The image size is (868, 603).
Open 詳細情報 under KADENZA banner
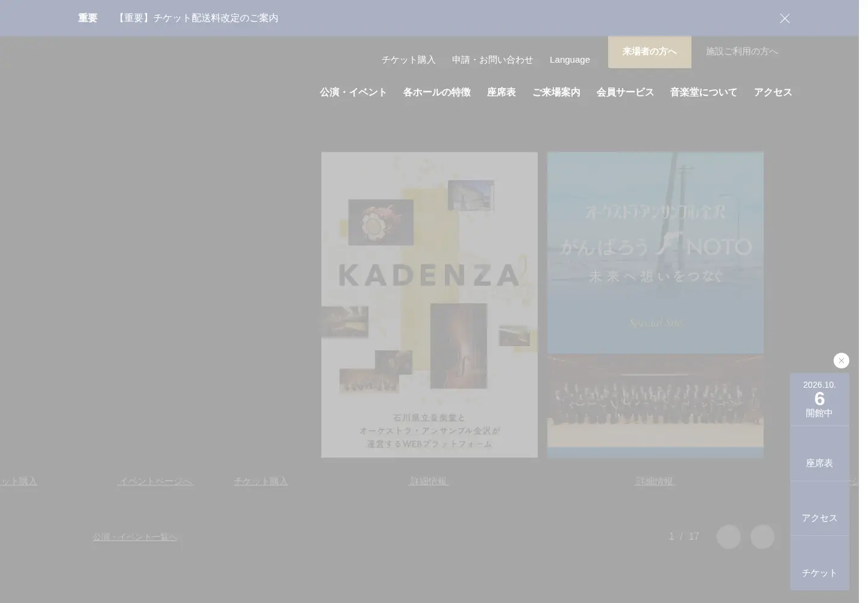click(429, 481)
